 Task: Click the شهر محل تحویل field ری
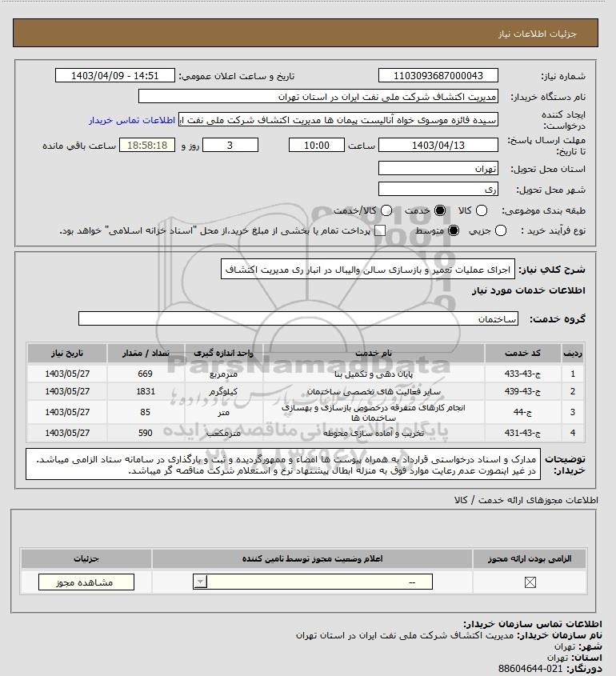(x=438, y=190)
